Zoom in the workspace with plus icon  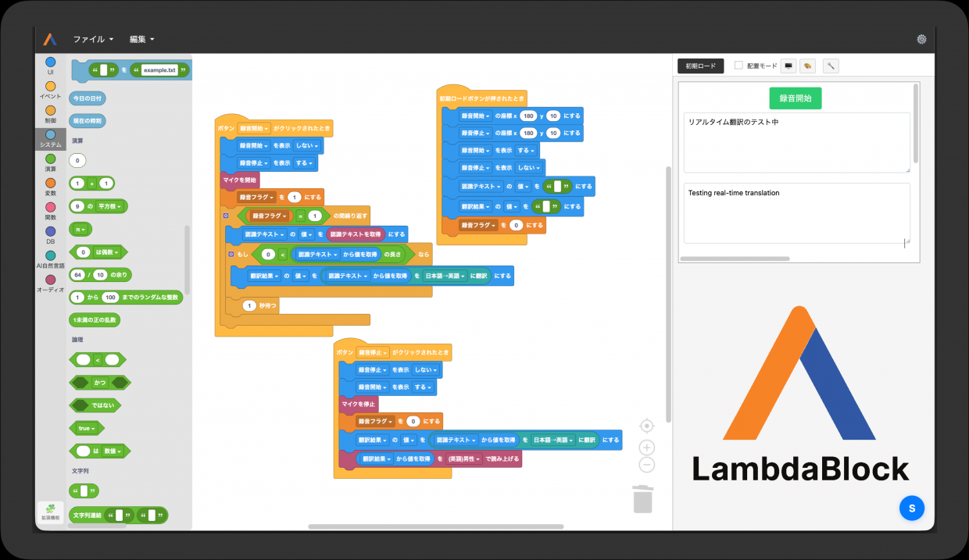pos(646,448)
